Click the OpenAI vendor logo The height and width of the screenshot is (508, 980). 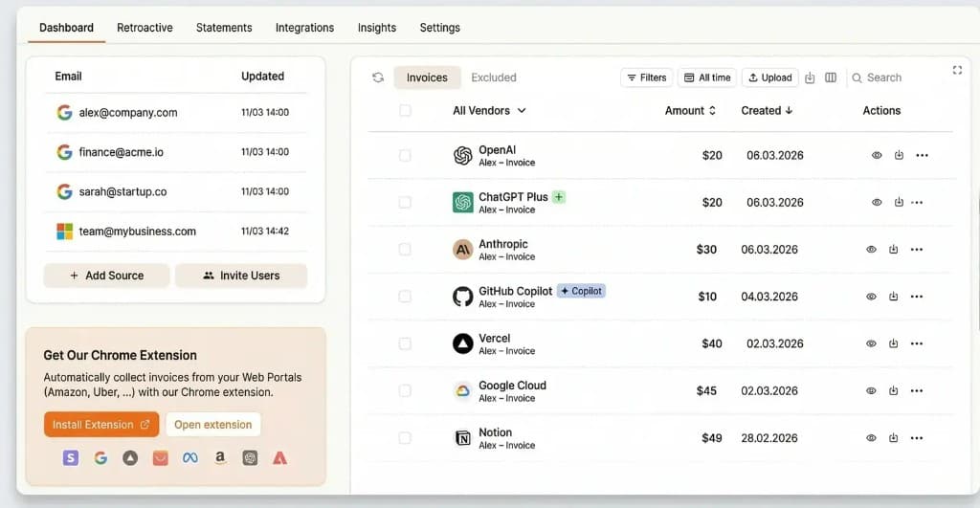click(462, 155)
